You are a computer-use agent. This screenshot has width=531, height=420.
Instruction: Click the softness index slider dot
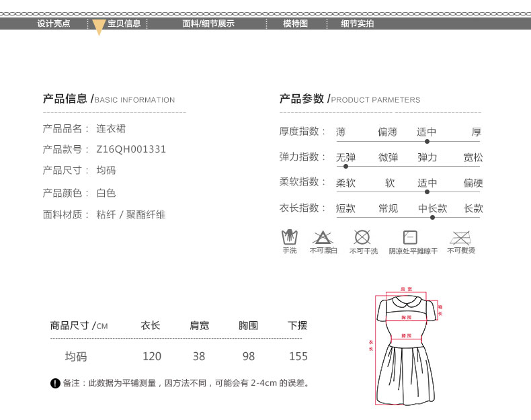pyautogui.click(x=427, y=192)
